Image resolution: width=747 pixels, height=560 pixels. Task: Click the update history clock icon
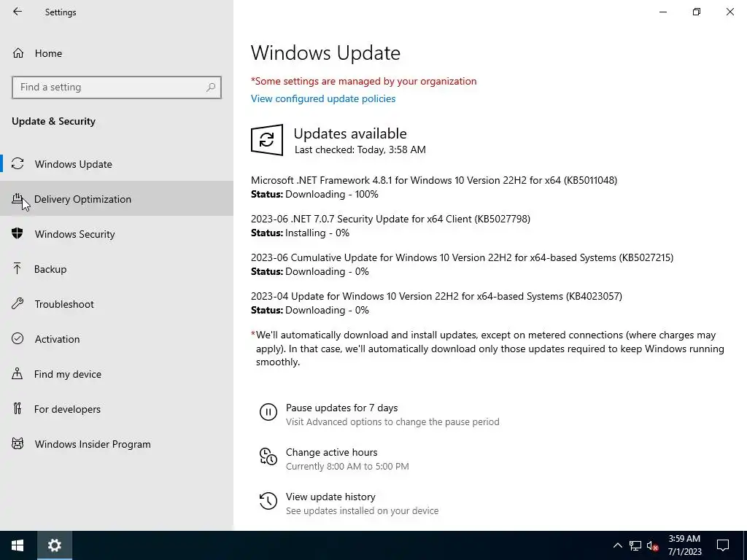268,501
